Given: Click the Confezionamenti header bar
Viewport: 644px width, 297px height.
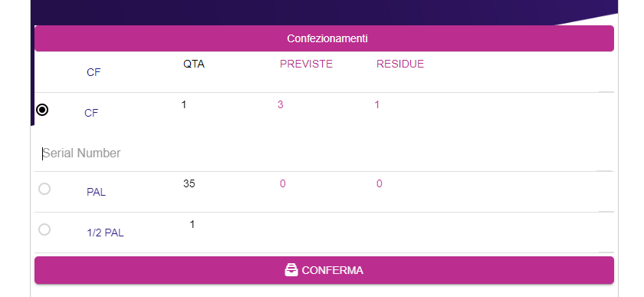Looking at the screenshot, I should pyautogui.click(x=324, y=38).
